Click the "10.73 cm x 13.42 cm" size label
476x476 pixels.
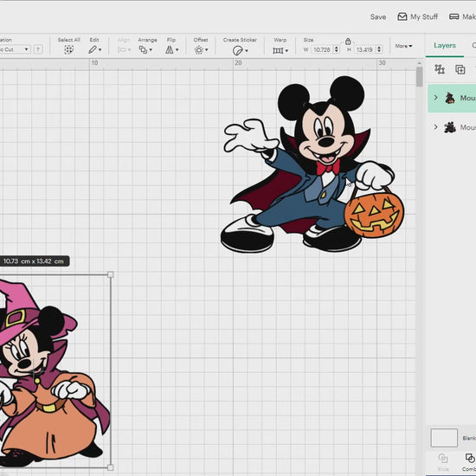click(x=34, y=261)
